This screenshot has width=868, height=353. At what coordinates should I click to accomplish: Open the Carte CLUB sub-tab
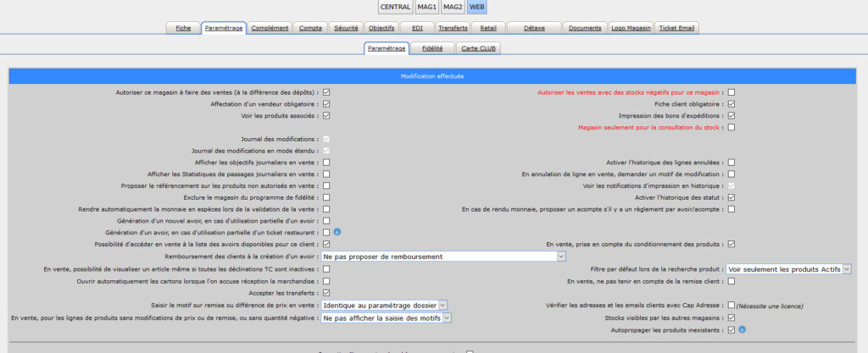coord(480,49)
